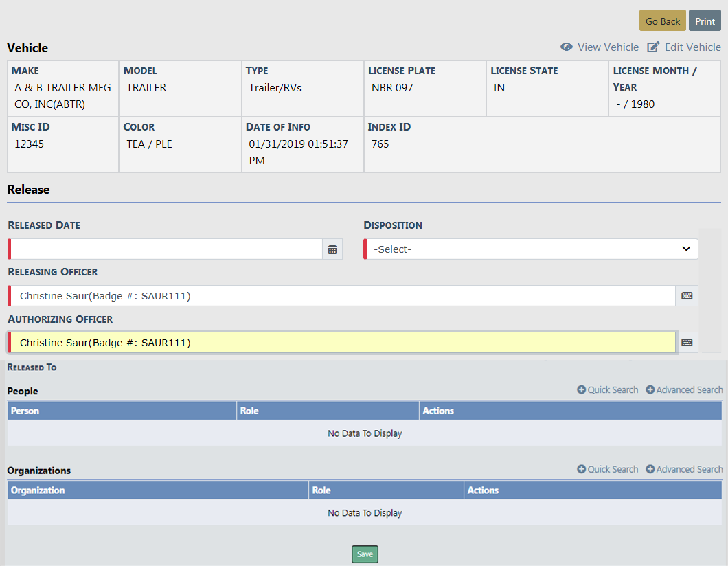This screenshot has height=566, width=728.
Task: Focus the Released Date input field
Action: (x=166, y=249)
